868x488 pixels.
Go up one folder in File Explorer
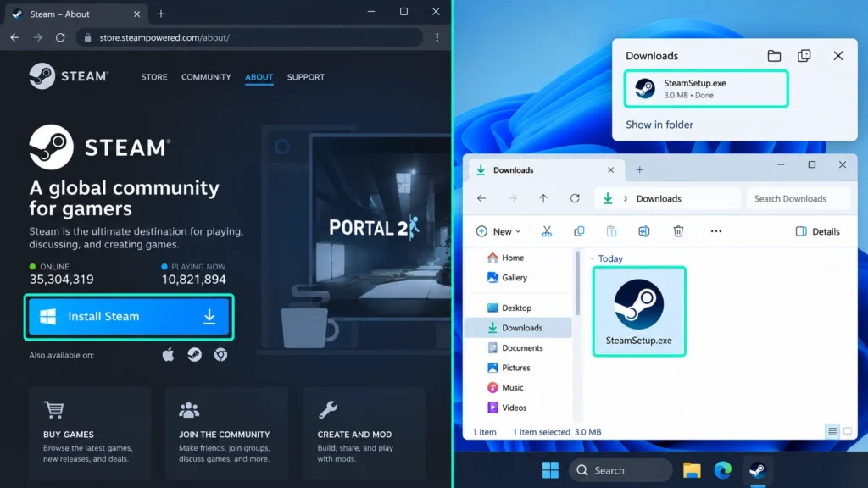(x=543, y=198)
